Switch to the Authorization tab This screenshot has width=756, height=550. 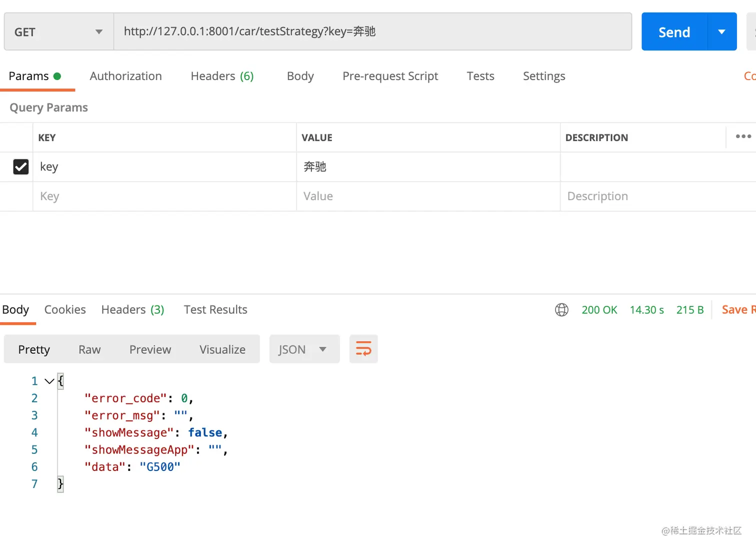[125, 76]
